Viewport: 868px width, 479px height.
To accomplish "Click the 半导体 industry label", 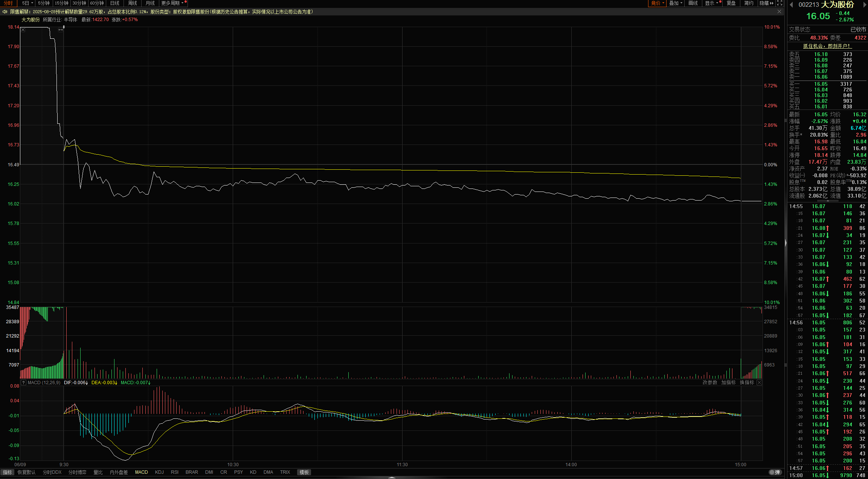I will (x=70, y=20).
